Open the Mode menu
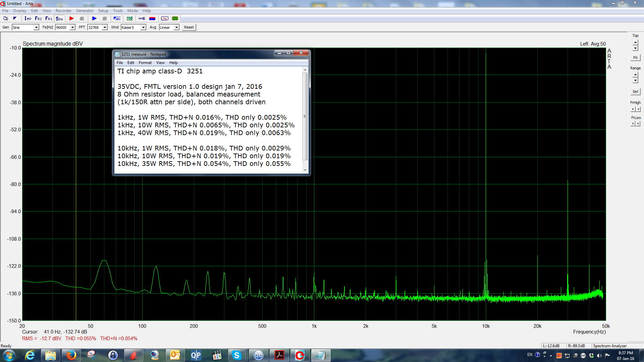 pyautogui.click(x=132, y=11)
